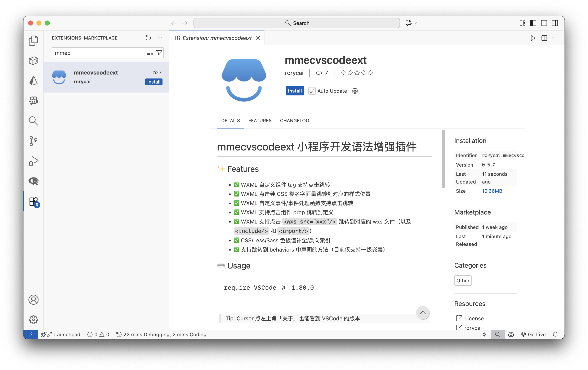The width and height of the screenshot is (588, 370).
Task: Open Views and More Actions ellipsis in Extensions header
Action: coord(159,38)
